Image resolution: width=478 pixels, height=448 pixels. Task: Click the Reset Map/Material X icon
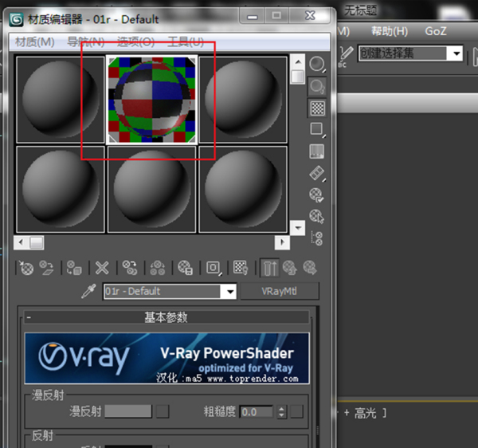(102, 268)
